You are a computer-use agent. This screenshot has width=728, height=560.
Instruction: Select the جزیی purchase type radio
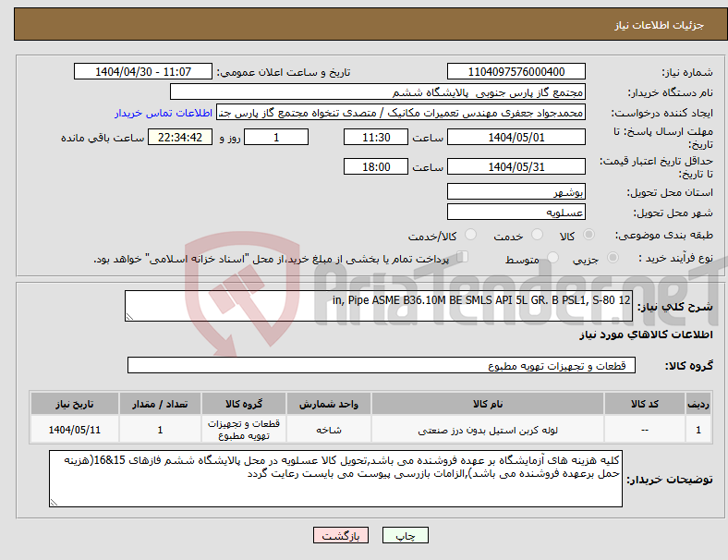click(613, 258)
